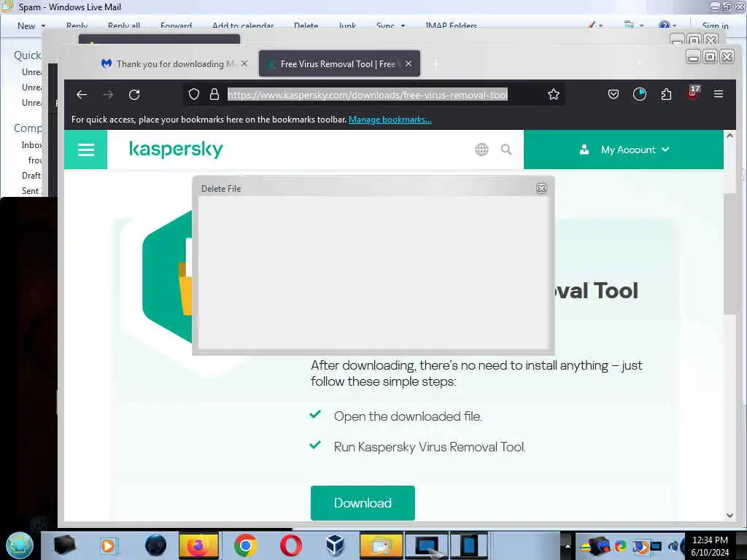Click the Kaspersky logo
Image resolution: width=747 pixels, height=560 pixels.
pos(176,149)
